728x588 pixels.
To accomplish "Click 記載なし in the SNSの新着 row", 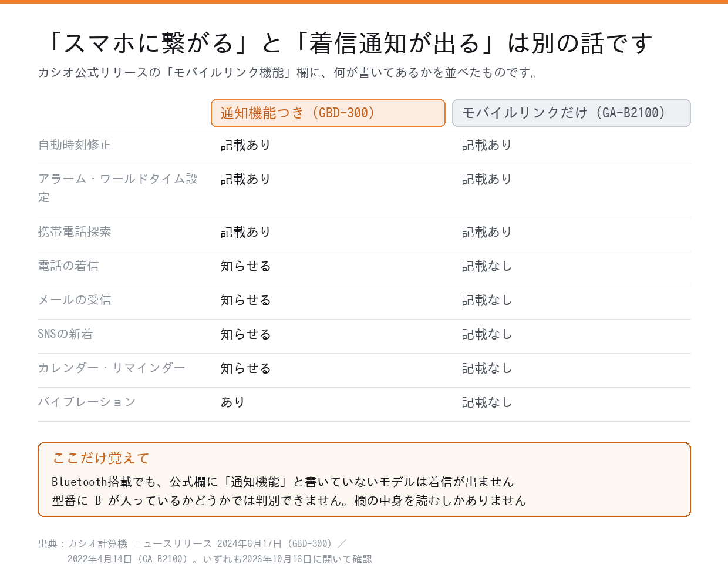I will pos(487,334).
